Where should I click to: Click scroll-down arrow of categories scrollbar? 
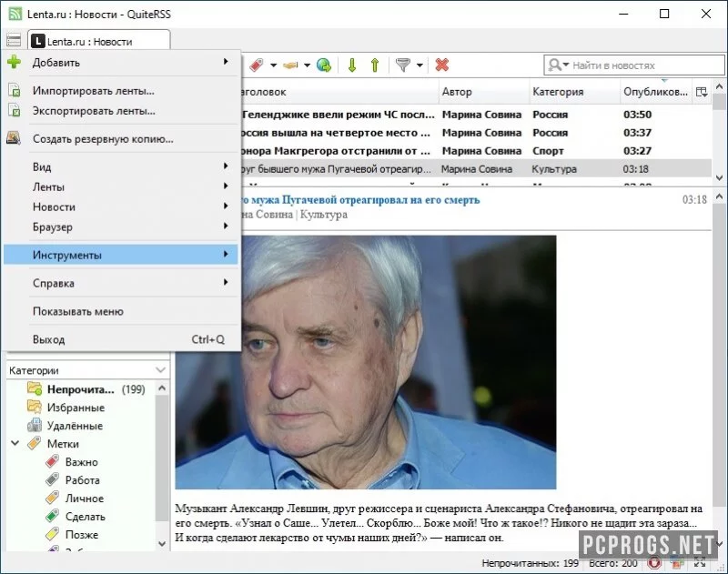click(x=162, y=543)
